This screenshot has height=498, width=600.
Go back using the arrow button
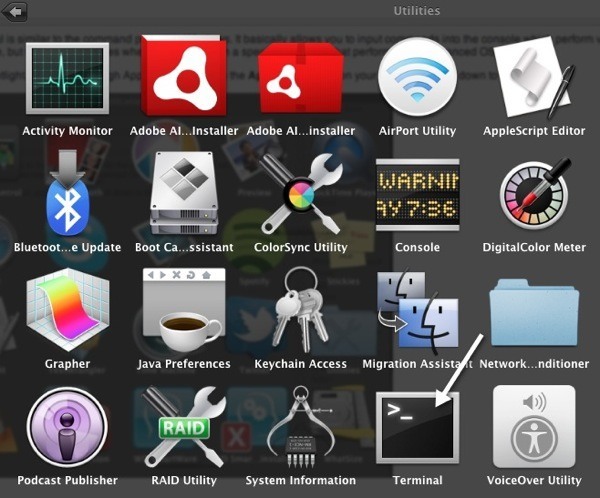(x=14, y=12)
